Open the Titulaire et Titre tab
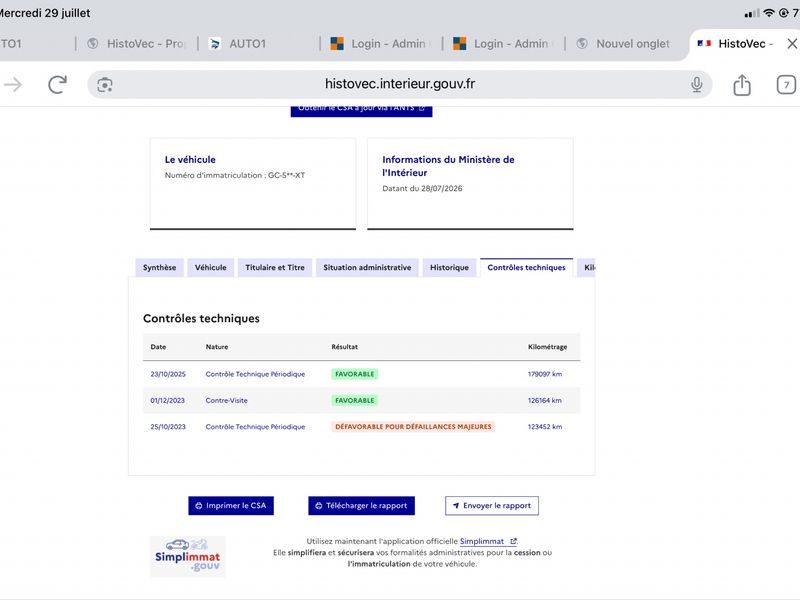 (x=274, y=267)
